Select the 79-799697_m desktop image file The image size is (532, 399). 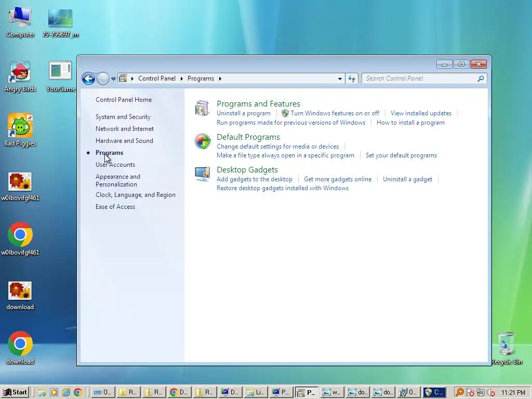[60, 23]
